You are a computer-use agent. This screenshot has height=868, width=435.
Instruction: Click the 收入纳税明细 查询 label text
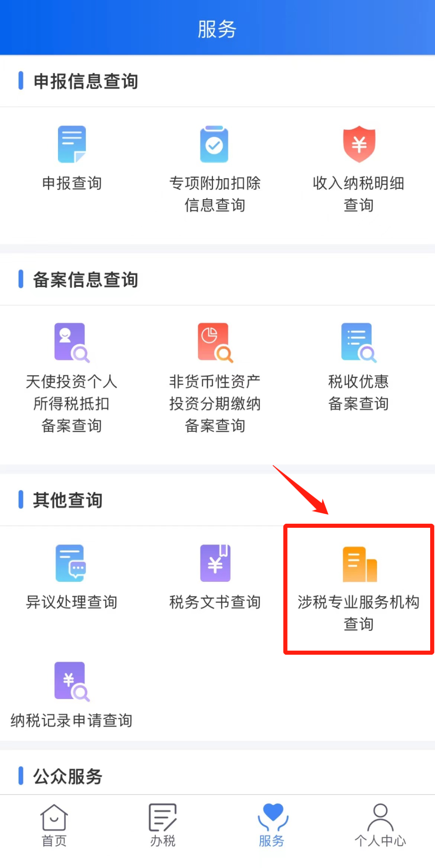pyautogui.click(x=358, y=194)
